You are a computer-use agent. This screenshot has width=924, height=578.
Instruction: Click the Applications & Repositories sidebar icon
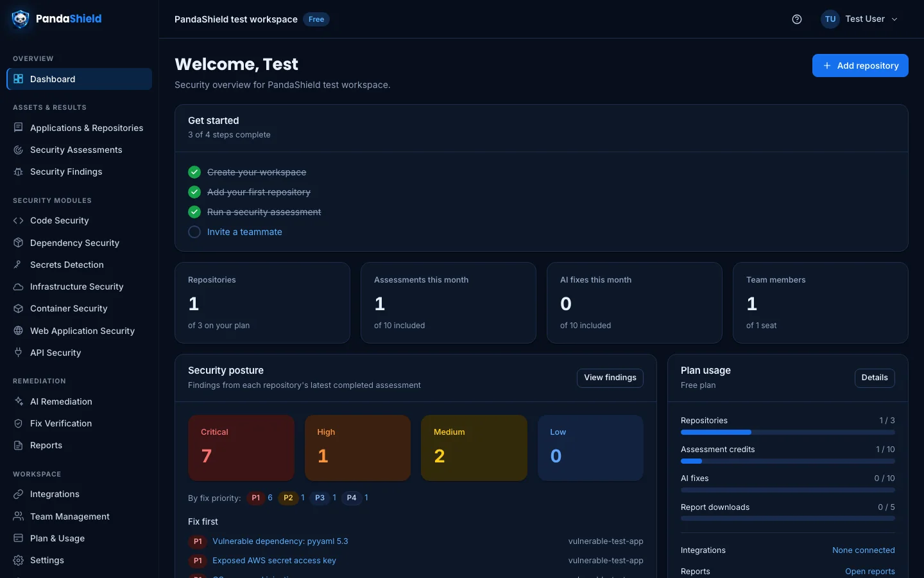click(19, 128)
